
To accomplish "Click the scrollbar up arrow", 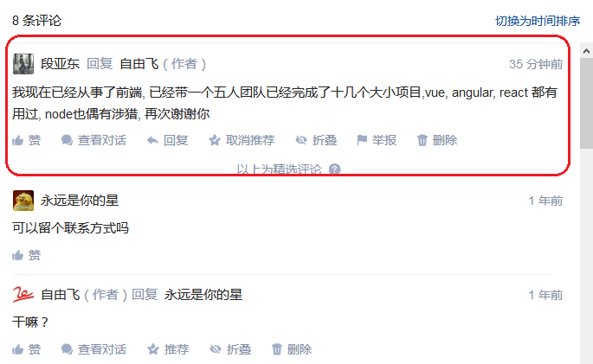I will pyautogui.click(x=586, y=51).
